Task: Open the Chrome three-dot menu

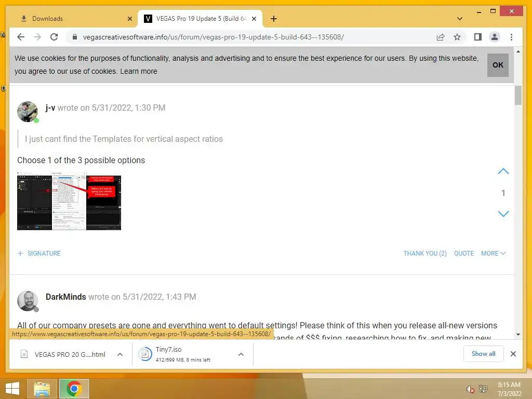Action: tap(511, 37)
